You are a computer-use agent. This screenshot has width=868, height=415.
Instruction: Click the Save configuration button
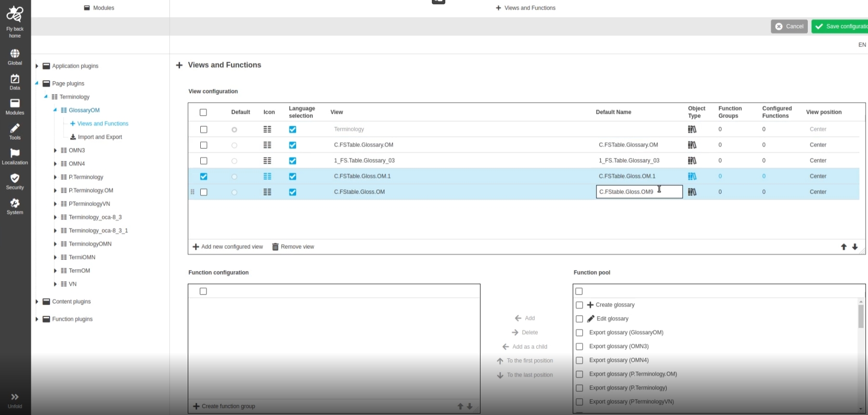(840, 26)
